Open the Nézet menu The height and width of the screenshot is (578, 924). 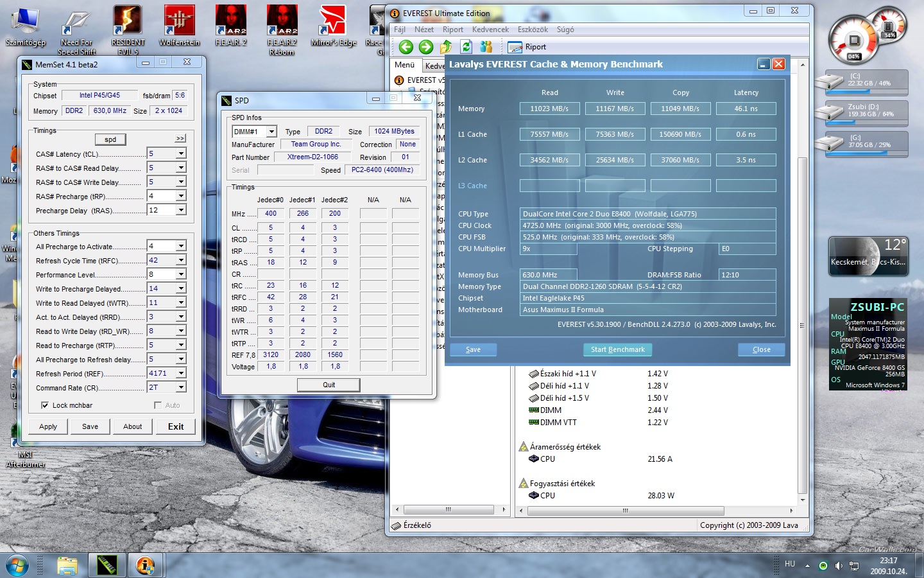tap(424, 30)
